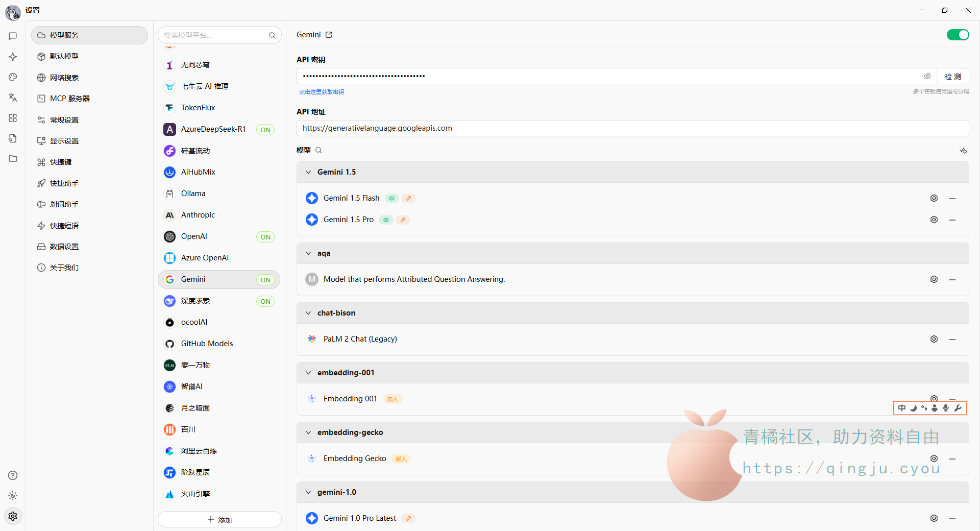Open settings for Gemini 1.5 Flash model
Viewport: 980px width, 531px height.
click(934, 198)
